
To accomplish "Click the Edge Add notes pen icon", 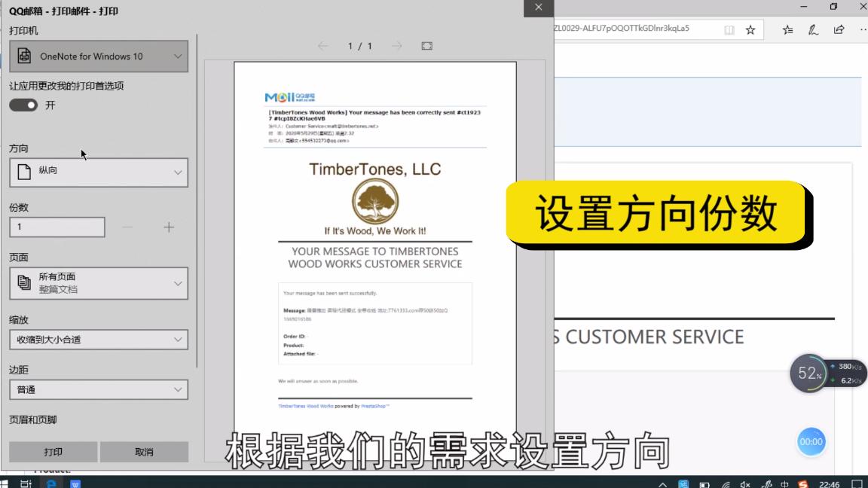I will click(x=813, y=30).
